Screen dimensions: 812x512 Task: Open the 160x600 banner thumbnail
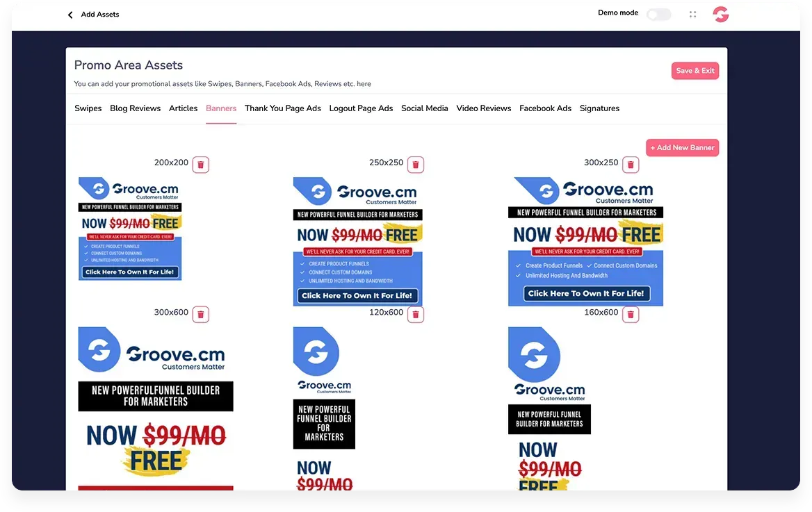pos(549,408)
